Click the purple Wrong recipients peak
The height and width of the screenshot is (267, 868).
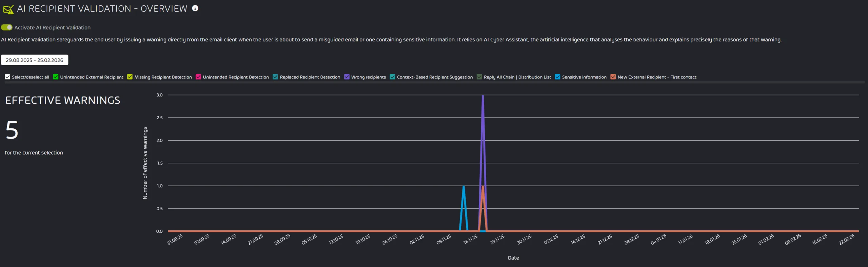[x=482, y=96]
